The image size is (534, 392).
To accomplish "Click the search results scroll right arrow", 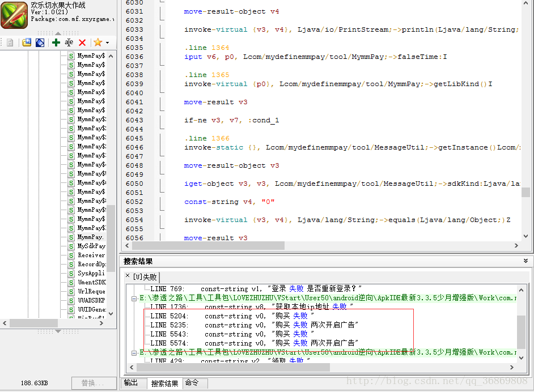I will click(x=511, y=367).
